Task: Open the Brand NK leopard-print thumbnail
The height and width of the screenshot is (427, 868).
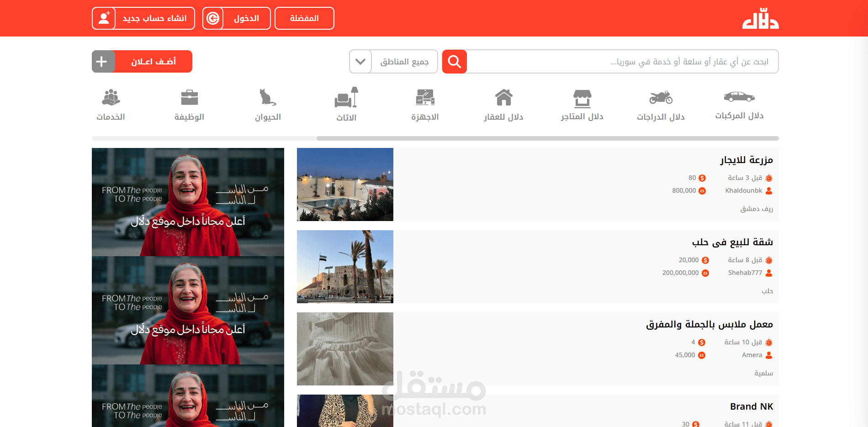Action: [x=345, y=411]
